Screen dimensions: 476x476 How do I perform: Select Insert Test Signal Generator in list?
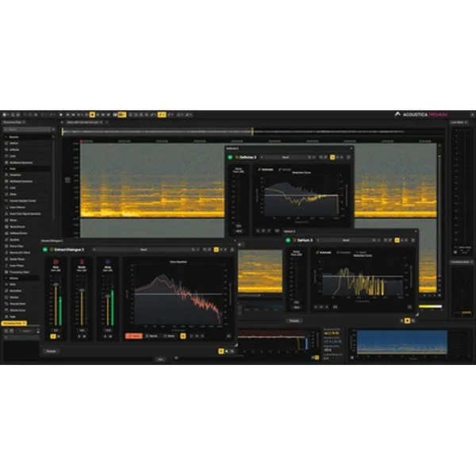pos(25,213)
